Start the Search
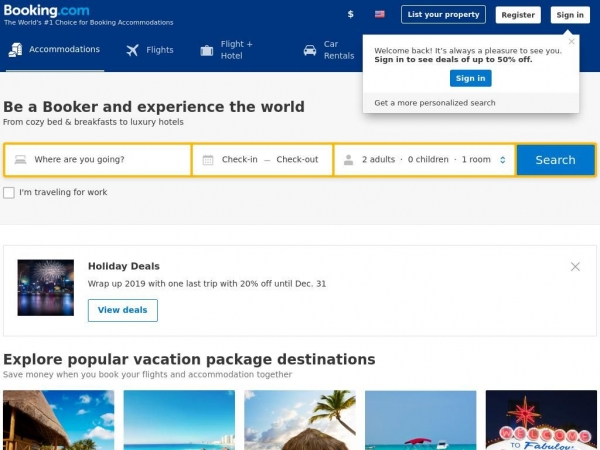This screenshot has height=450, width=600. tap(555, 160)
